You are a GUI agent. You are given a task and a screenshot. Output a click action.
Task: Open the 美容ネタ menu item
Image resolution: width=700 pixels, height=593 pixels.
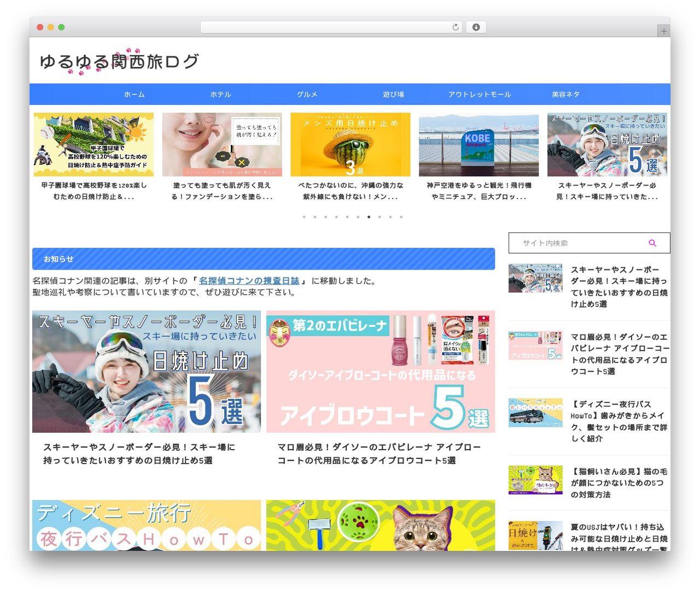pyautogui.click(x=565, y=94)
